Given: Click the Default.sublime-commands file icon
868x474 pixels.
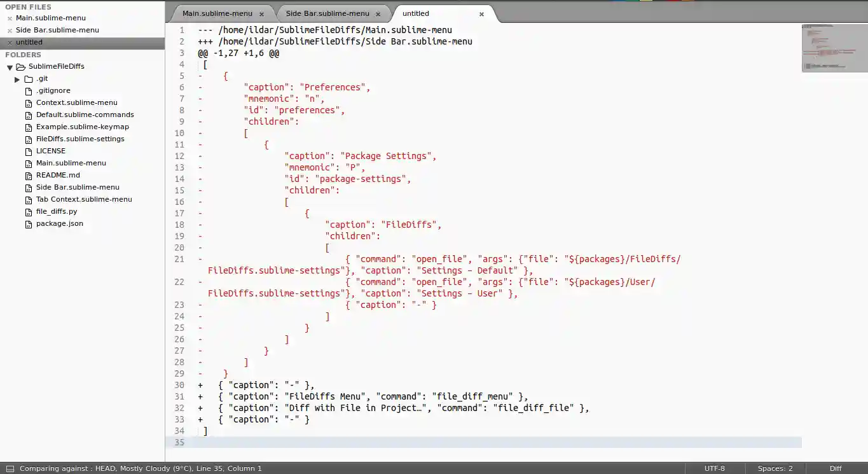Looking at the screenshot, I should pos(29,115).
